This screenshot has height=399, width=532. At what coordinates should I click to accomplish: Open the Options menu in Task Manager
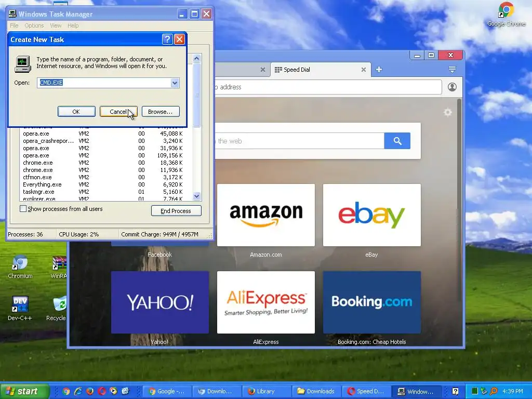pos(34,25)
